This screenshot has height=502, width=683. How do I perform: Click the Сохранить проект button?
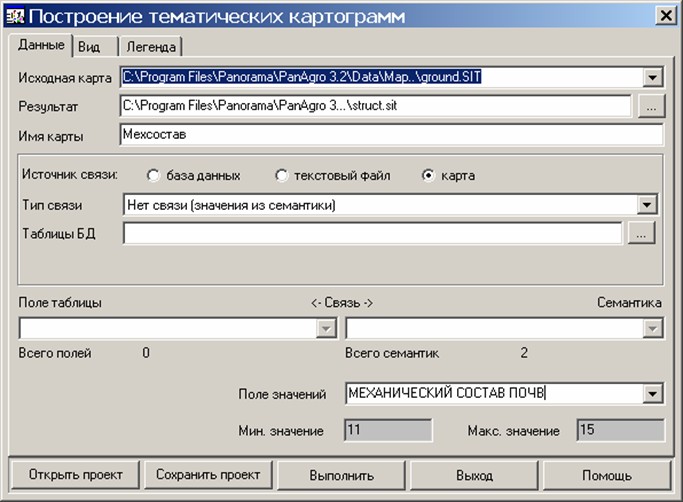coord(208,474)
